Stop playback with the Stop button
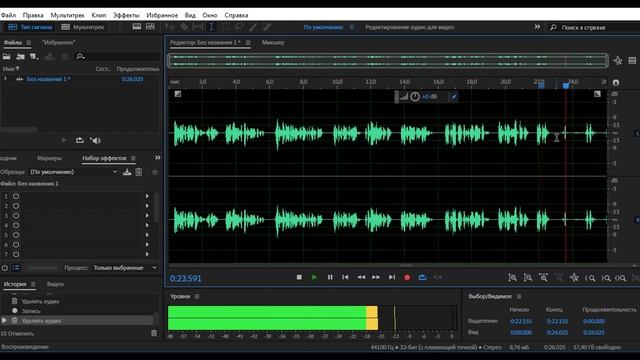Image resolution: width=640 pixels, height=360 pixels. tap(299, 277)
